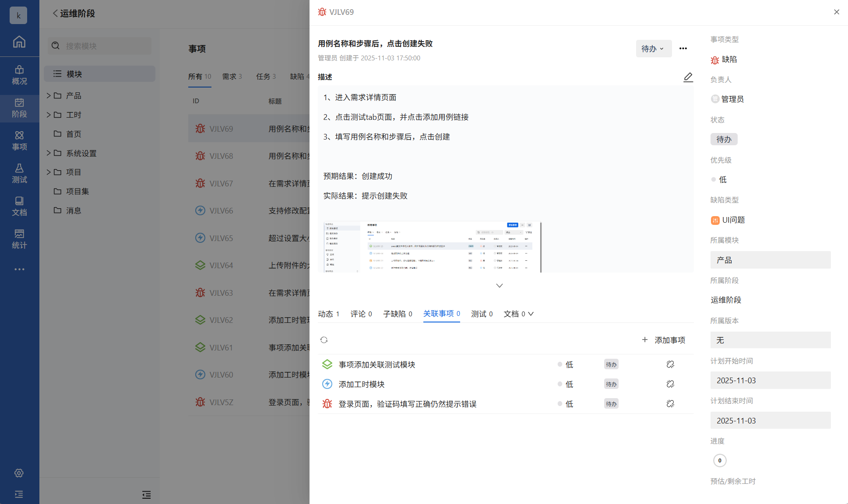The height and width of the screenshot is (504, 848).
Task: Open the 待办 status dropdown
Action: [x=653, y=49]
